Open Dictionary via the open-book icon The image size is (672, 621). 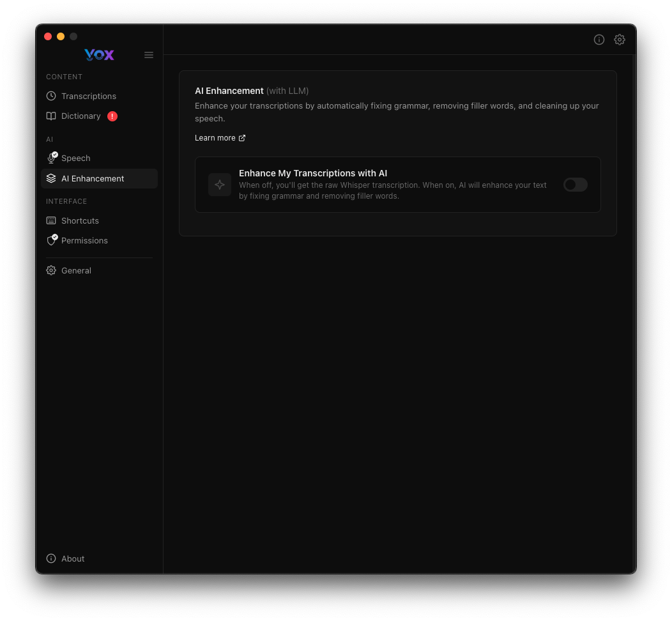click(51, 116)
